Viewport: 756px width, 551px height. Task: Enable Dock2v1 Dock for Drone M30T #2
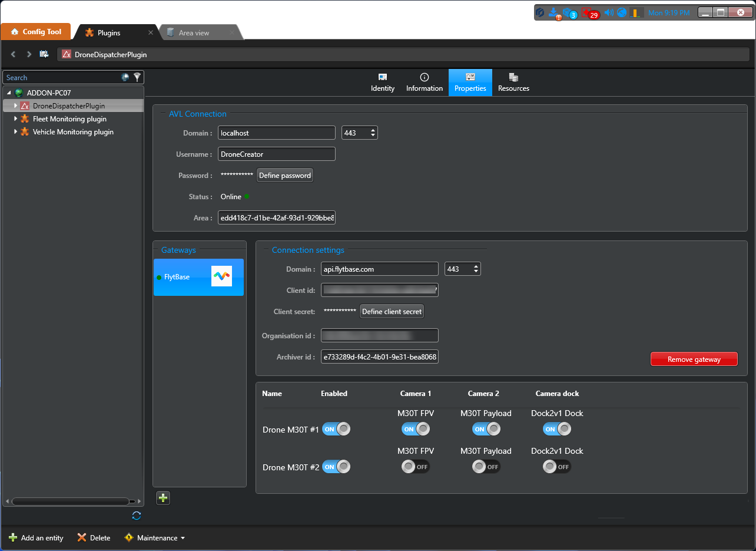[557, 467]
